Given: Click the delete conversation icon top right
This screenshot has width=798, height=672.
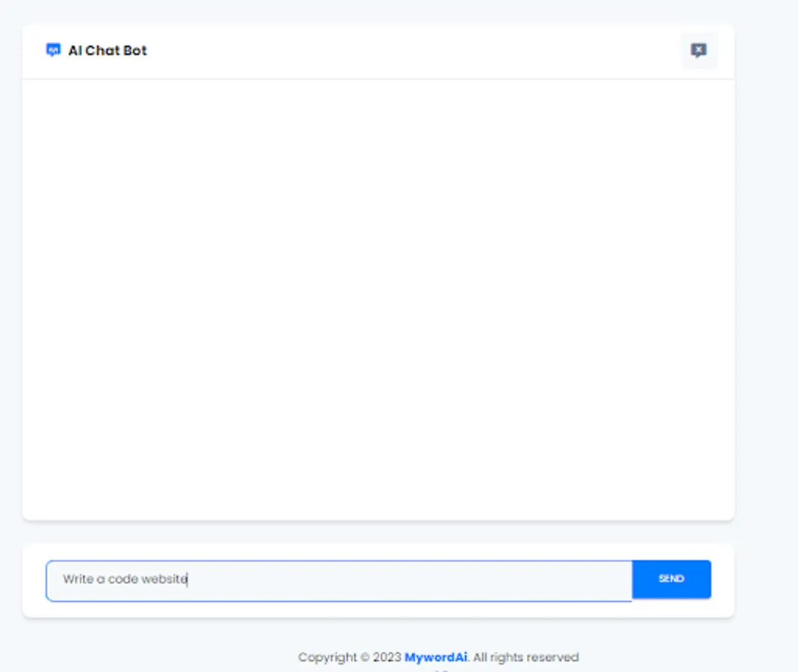Looking at the screenshot, I should point(699,50).
